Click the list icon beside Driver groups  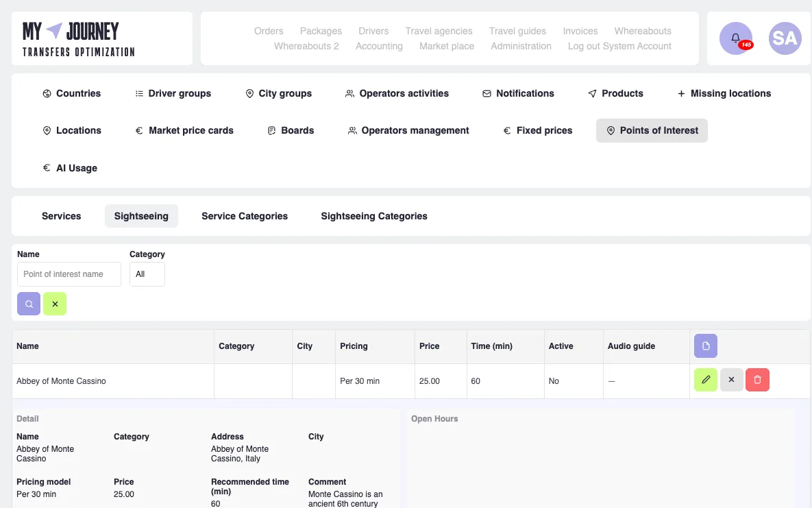click(139, 94)
